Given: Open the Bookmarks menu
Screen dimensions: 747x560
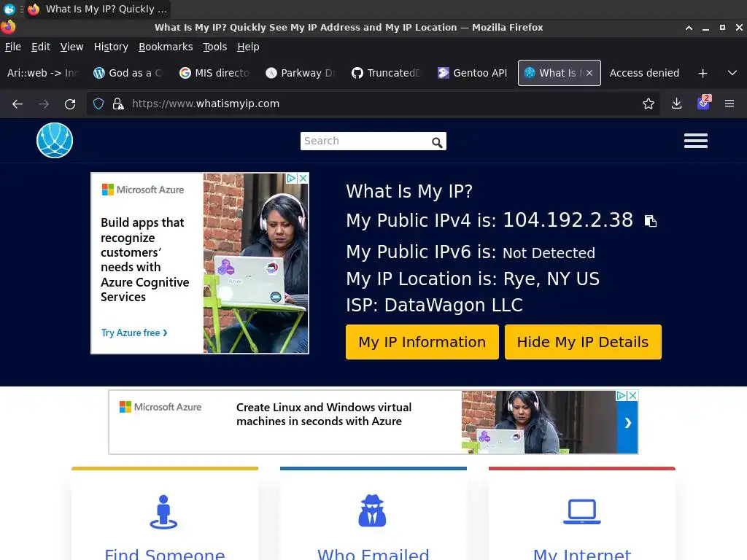Looking at the screenshot, I should [x=166, y=47].
